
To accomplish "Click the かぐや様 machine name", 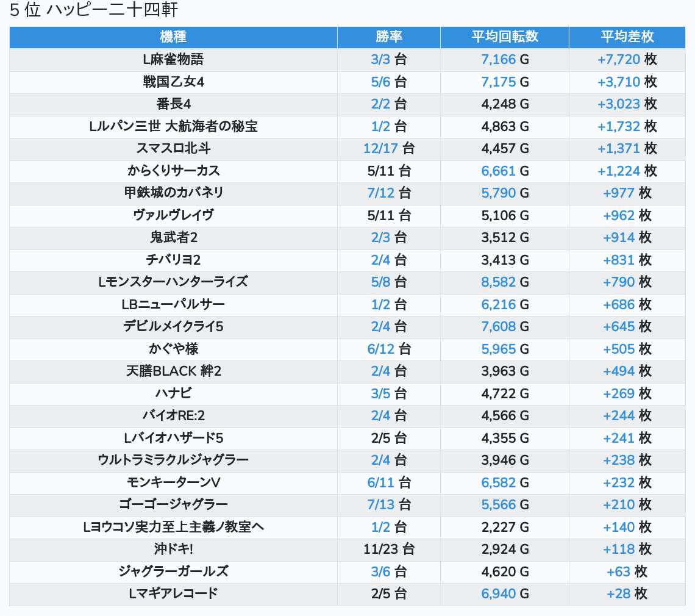I will pyautogui.click(x=173, y=349).
